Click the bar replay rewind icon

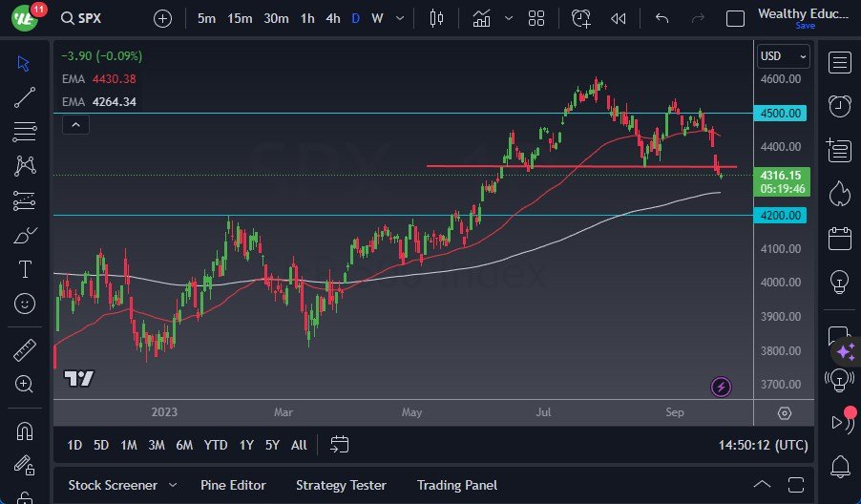[619, 18]
